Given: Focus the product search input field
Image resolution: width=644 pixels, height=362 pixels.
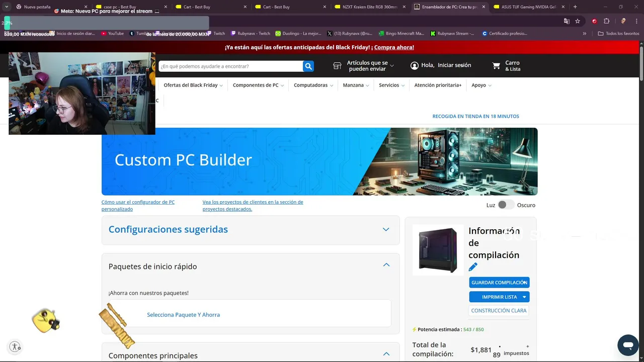Looking at the screenshot, I should pos(230,66).
